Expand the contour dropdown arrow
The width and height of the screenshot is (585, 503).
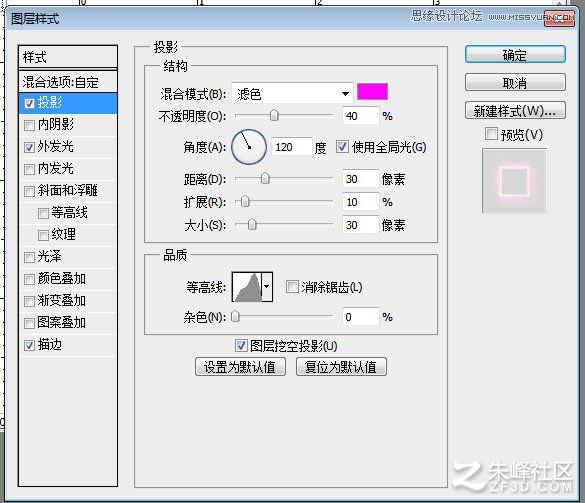[267, 287]
